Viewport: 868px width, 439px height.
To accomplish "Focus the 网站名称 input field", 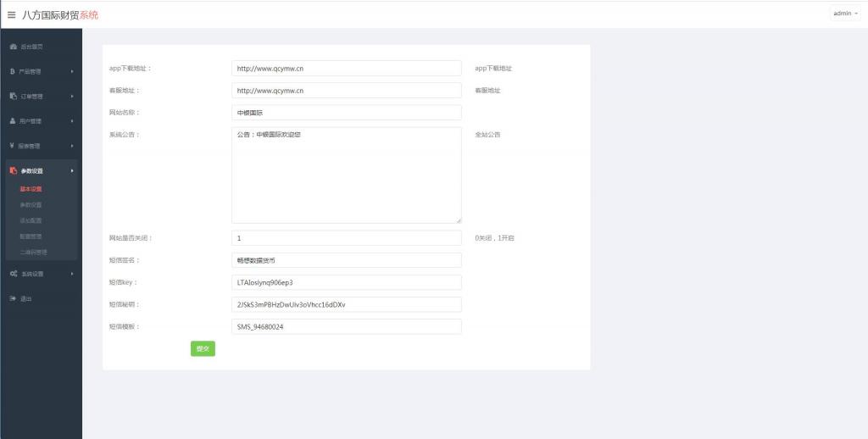I will 346,112.
